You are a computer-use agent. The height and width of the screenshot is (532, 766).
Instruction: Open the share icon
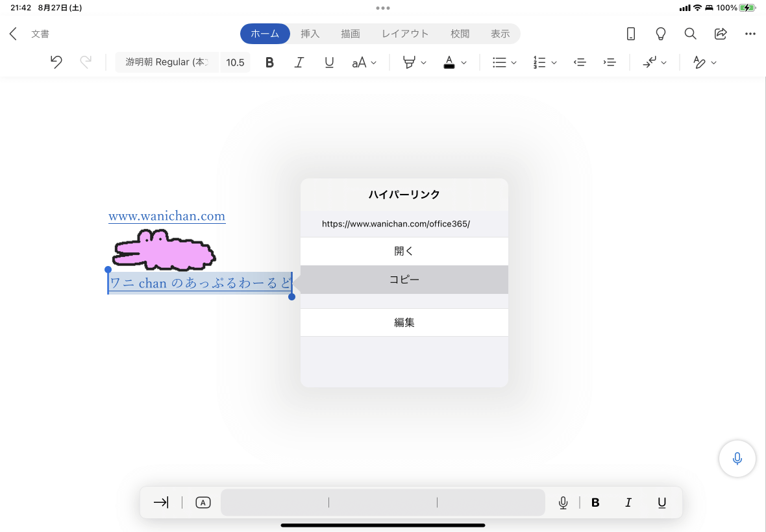(x=720, y=34)
